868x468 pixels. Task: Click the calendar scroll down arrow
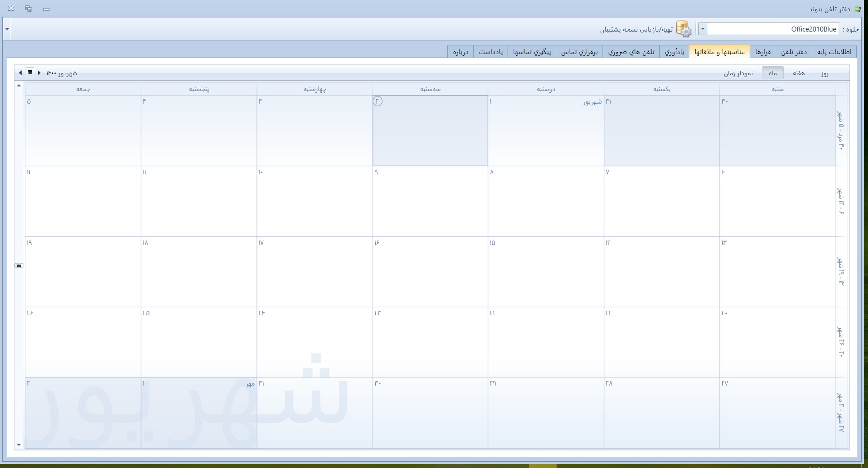(19, 445)
